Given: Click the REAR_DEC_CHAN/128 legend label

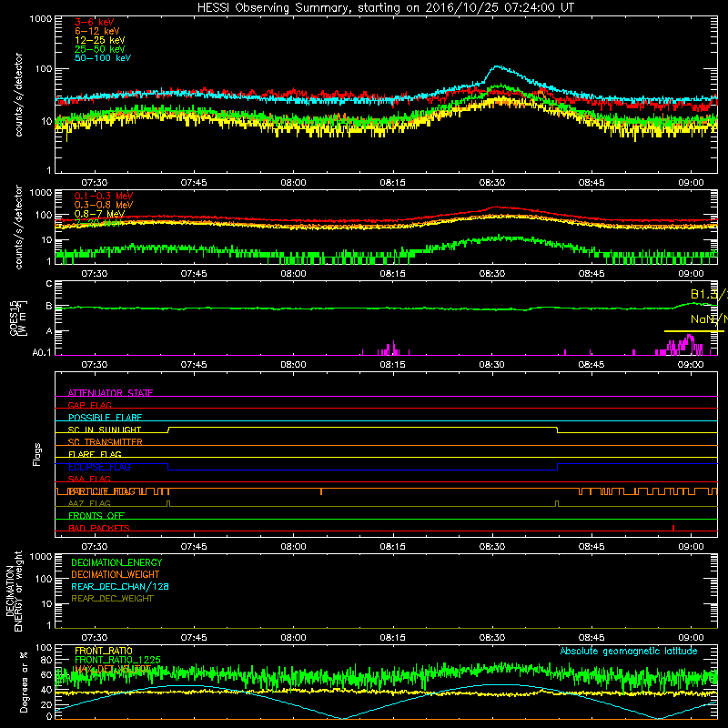Looking at the screenshot, I should (120, 586).
